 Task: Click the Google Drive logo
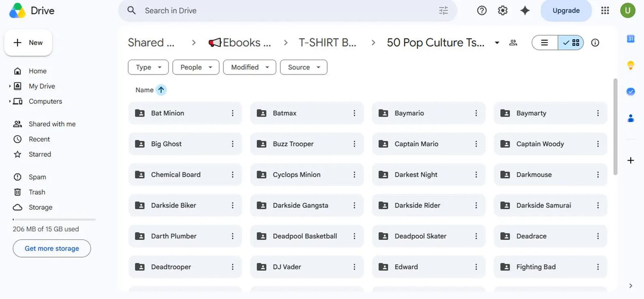point(17,10)
